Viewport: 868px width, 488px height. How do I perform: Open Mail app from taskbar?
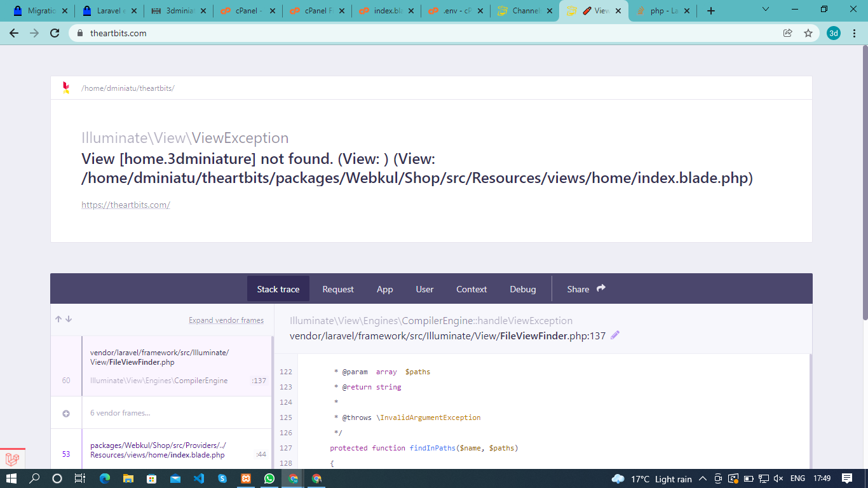(175, 478)
